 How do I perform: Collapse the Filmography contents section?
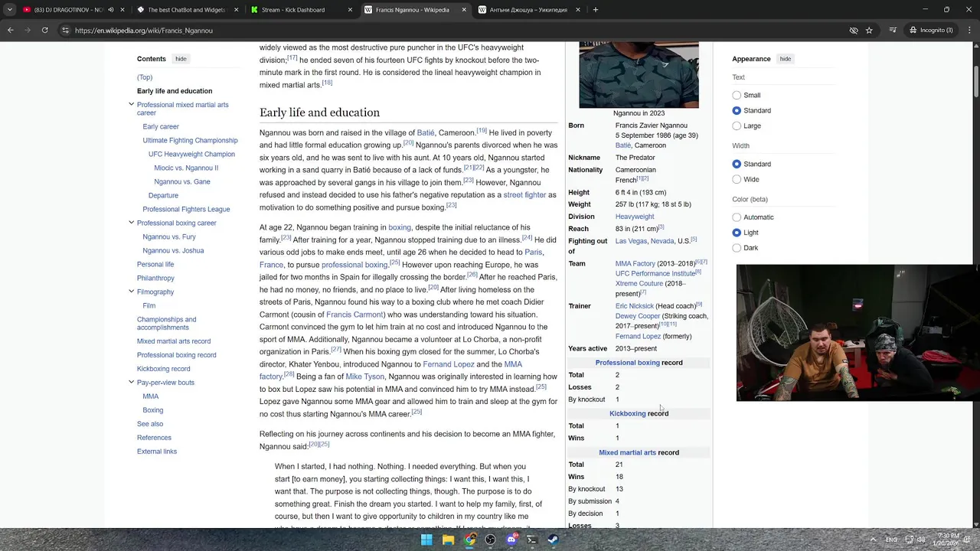131,292
